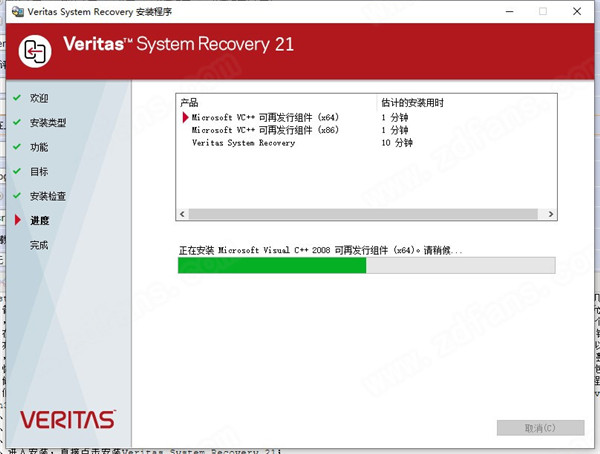Click the VERITAS logo in the sidebar
This screenshot has width=600, height=454.
68,420
